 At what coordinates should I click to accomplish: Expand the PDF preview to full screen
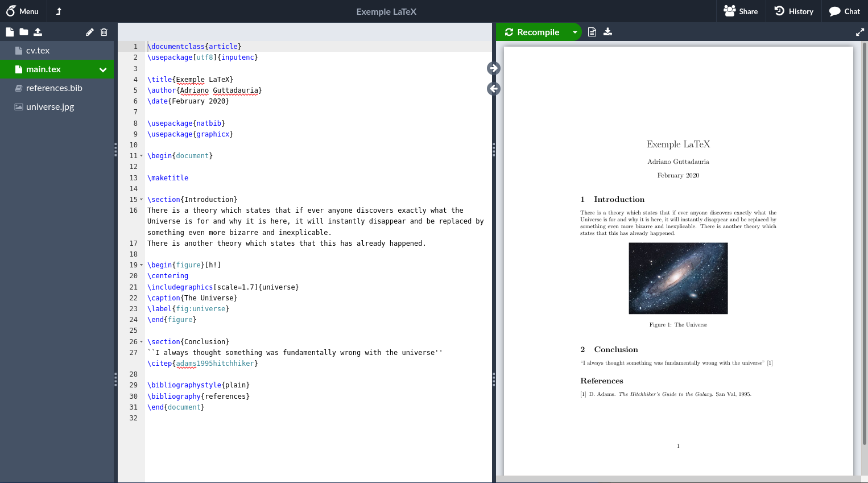860,32
